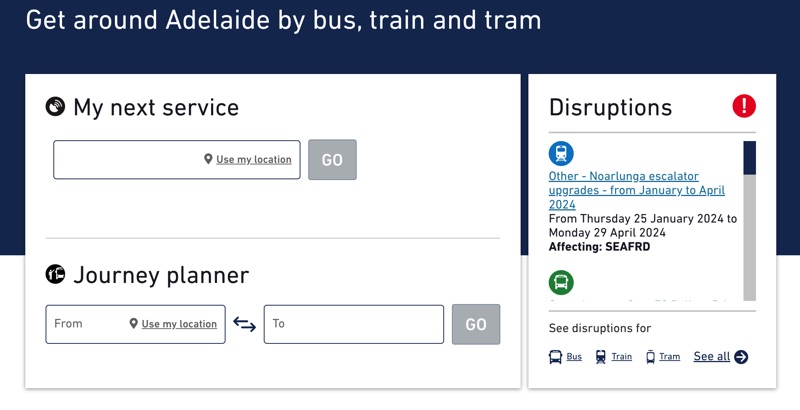
Task: Click the See all arrow icon
Action: [x=741, y=357]
